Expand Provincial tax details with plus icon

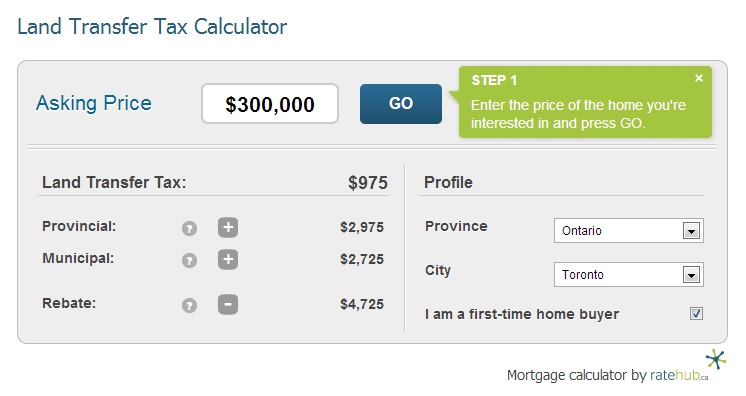click(228, 227)
